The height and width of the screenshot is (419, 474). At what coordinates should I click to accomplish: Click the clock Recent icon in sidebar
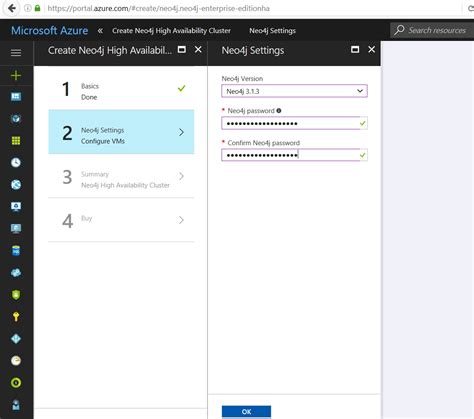coord(16,162)
